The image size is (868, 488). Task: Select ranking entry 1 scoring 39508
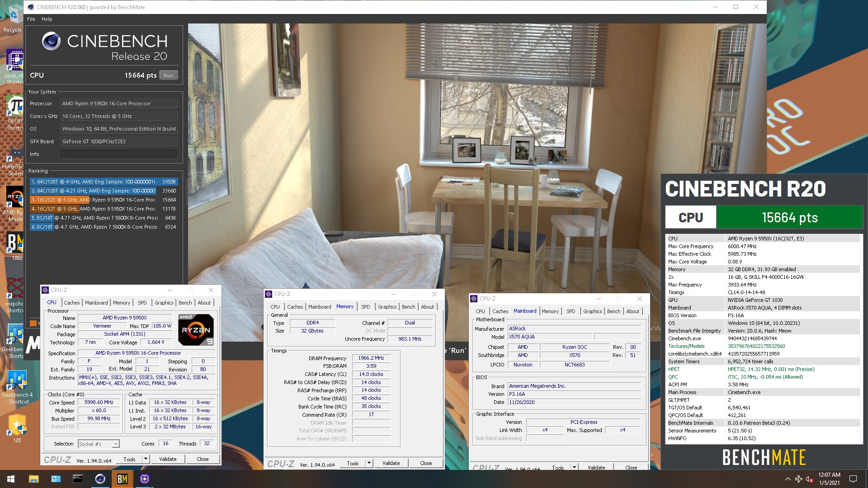tap(104, 182)
